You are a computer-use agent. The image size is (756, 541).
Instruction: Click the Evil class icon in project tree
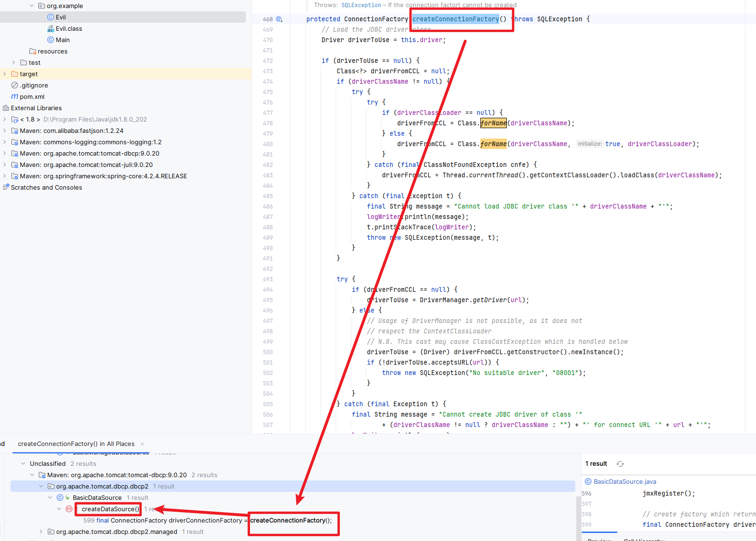[x=51, y=17]
